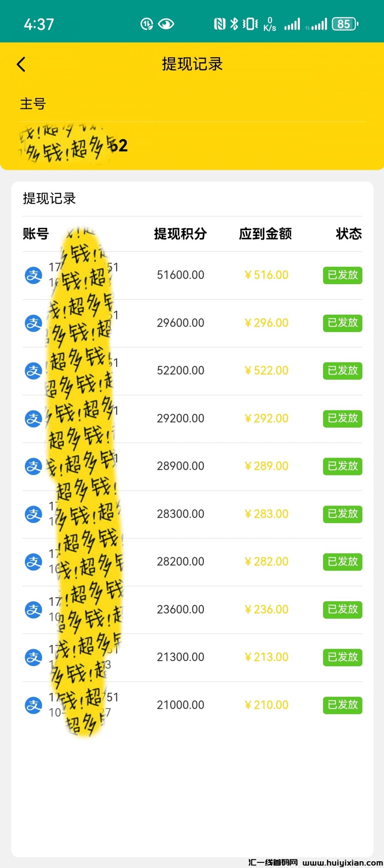Tap the eye comfort icon in status bar

[x=166, y=24]
